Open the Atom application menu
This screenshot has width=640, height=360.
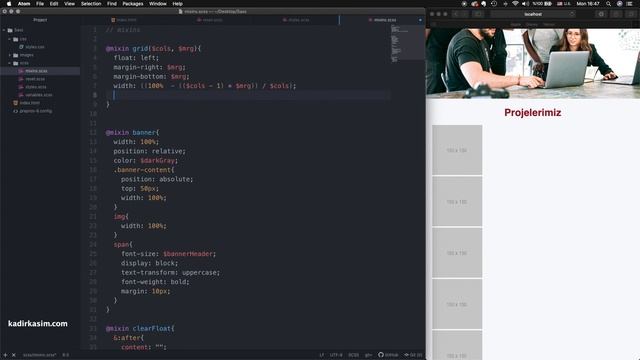(24, 4)
